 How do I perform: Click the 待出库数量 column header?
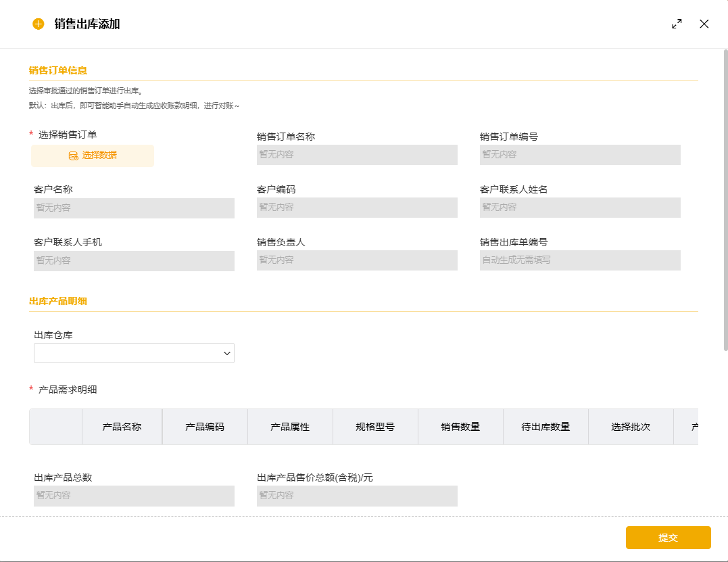[545, 427]
